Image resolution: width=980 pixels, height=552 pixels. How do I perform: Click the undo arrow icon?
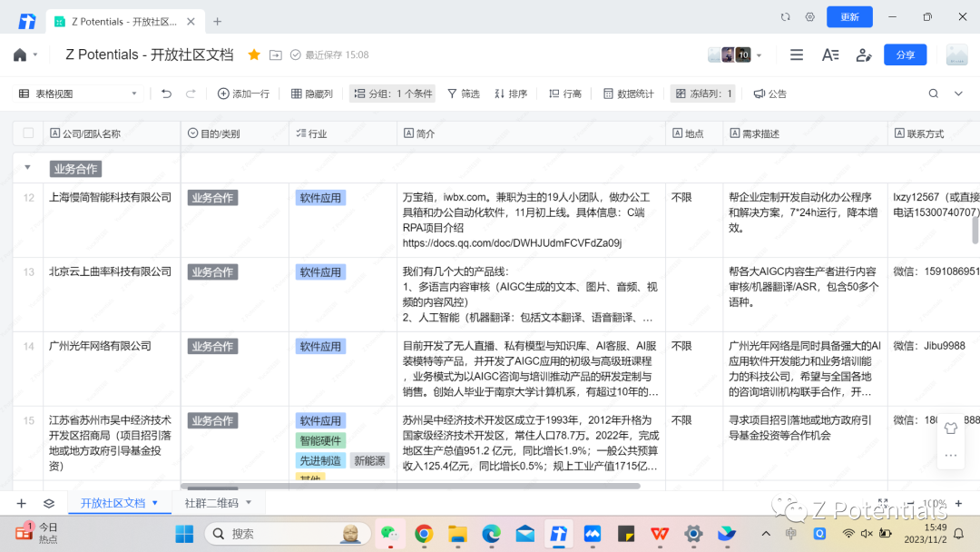166,94
